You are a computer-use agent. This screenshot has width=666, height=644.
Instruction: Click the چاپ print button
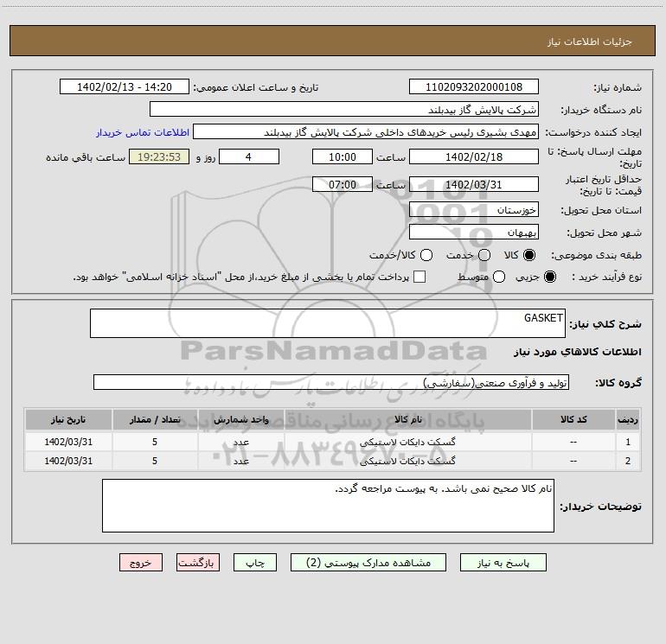tap(255, 563)
